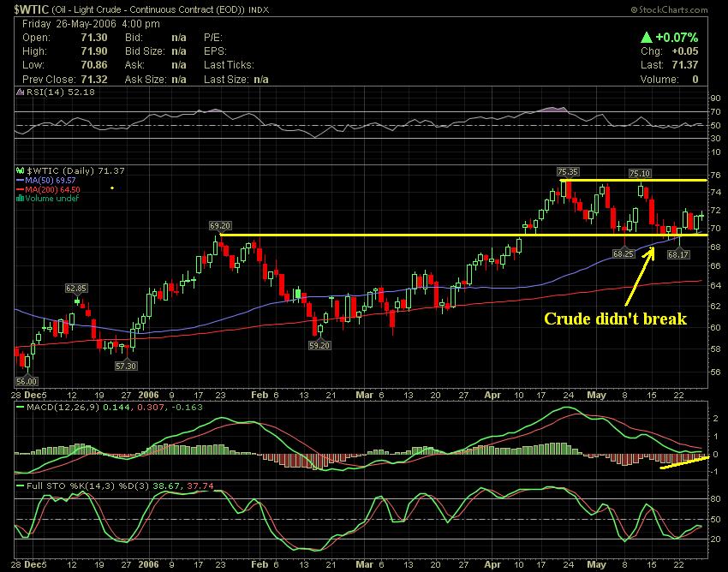Click the 76 tick on price axis
Viewport: 728px width, 572px height.
[x=715, y=176]
